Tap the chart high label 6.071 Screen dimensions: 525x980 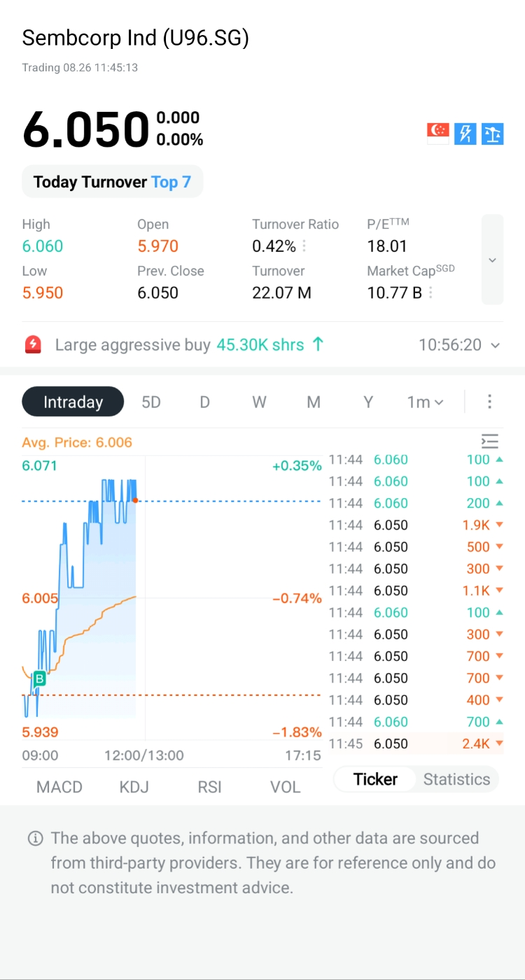(x=39, y=465)
